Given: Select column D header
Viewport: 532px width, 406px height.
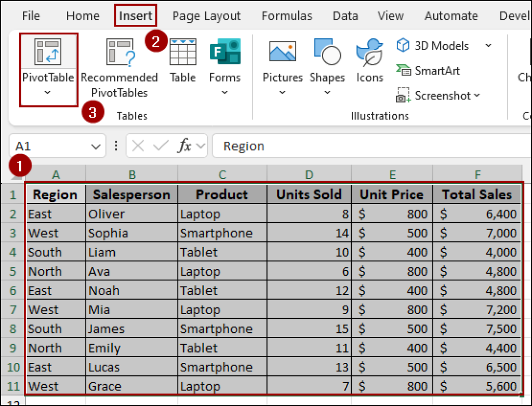Looking at the screenshot, I should (309, 175).
